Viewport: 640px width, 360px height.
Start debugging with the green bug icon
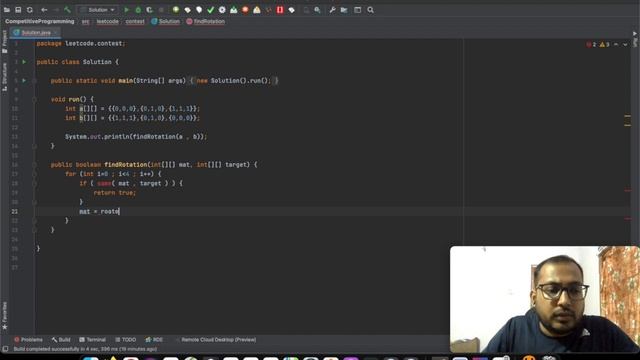[138, 10]
